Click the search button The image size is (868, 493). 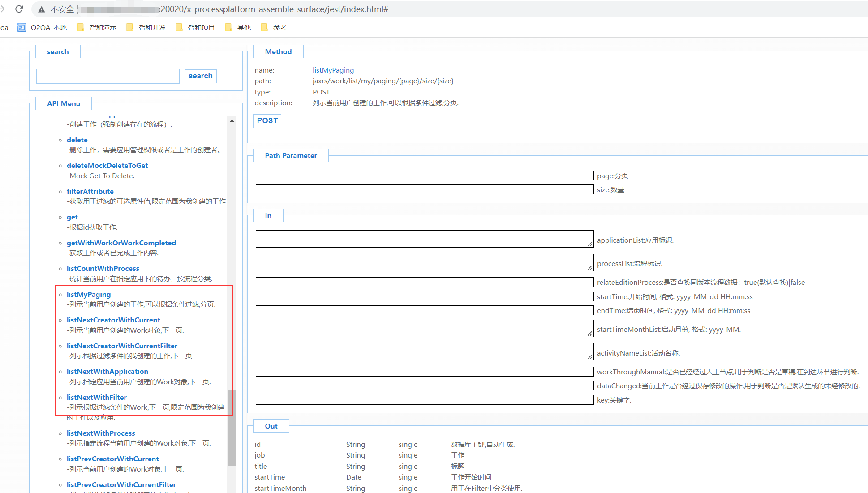[x=200, y=76]
